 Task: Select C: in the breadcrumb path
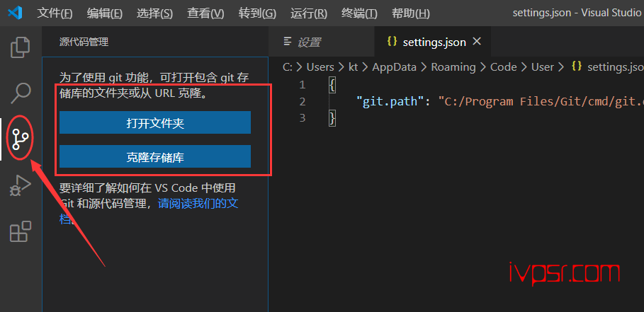[288, 67]
